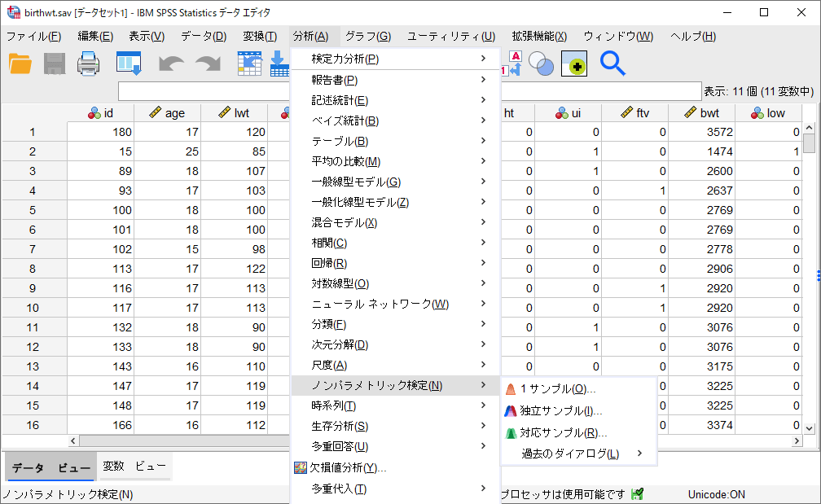Save the dataset using the diskette icon
The width and height of the screenshot is (821, 504).
[54, 63]
